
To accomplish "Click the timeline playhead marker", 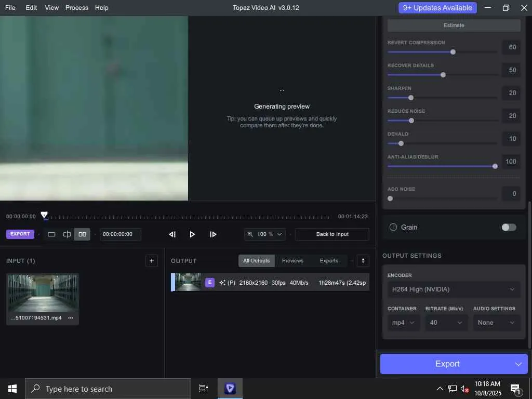I will click(44, 215).
